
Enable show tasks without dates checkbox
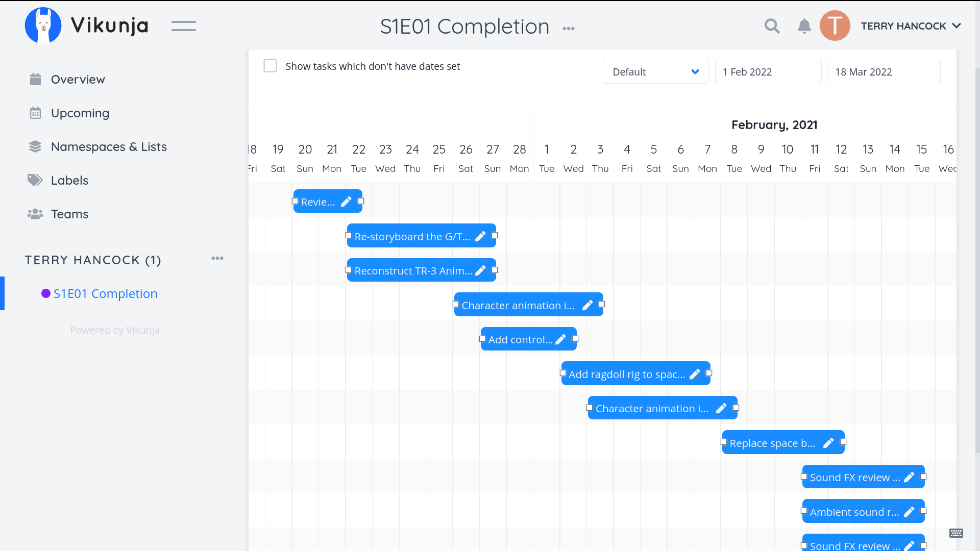click(270, 66)
